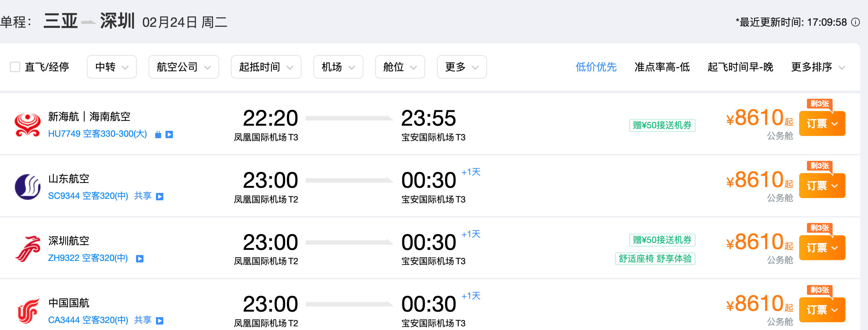Open the 中转 filter dropdown
Screen dimensions: 868x330
click(111, 67)
